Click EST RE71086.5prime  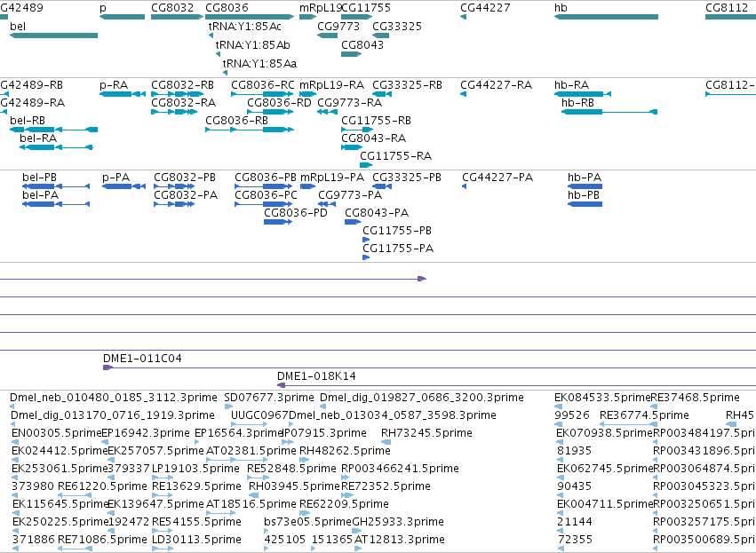click(102, 540)
